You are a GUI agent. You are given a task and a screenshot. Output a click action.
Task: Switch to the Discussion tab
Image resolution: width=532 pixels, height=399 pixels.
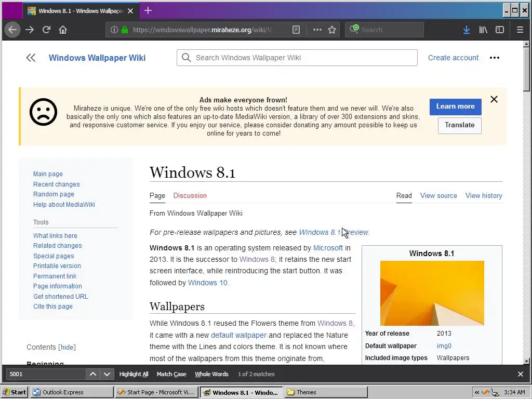[x=190, y=196]
